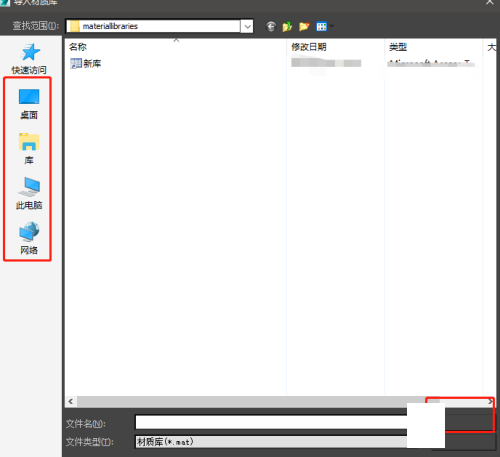Open the Libraries (库) location

coord(29,149)
